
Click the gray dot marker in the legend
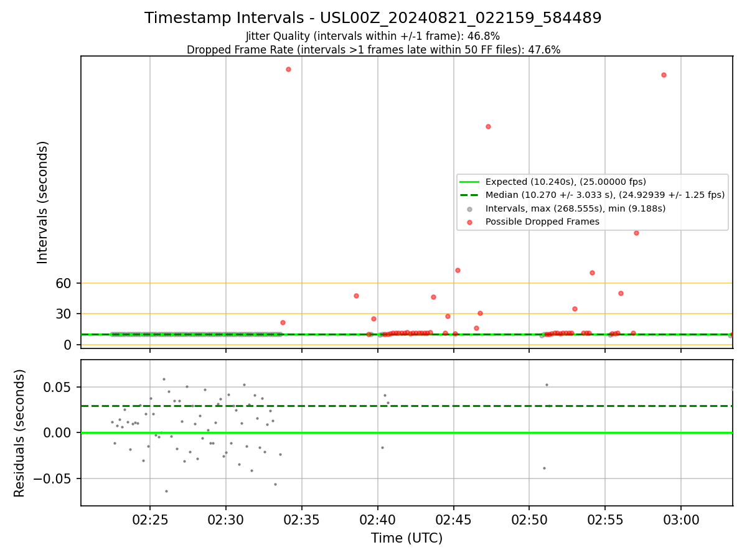(x=470, y=209)
